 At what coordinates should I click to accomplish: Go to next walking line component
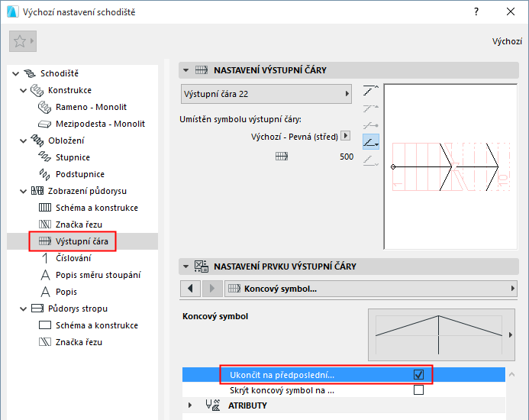coord(212,289)
